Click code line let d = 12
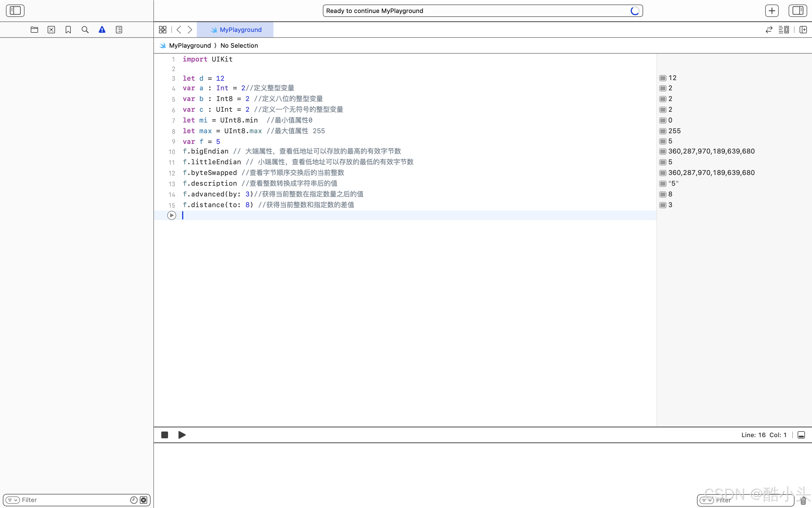The width and height of the screenshot is (812, 508). tap(203, 78)
